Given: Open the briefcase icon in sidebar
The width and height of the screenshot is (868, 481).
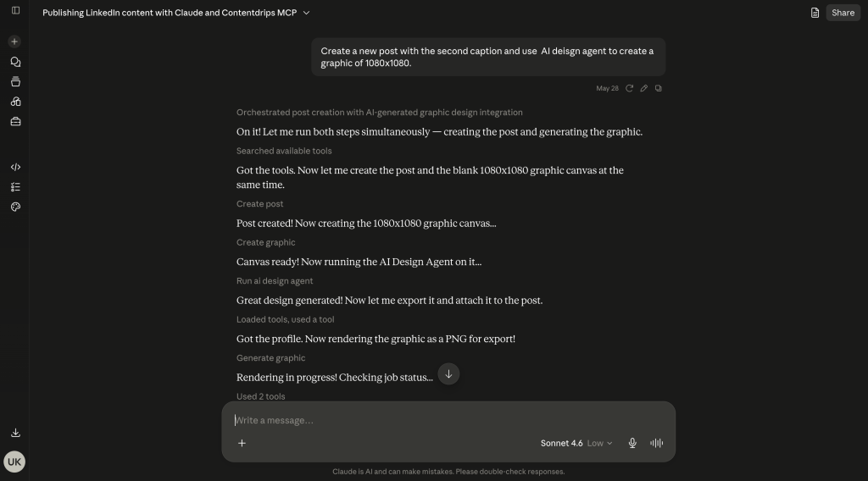Looking at the screenshot, I should click(15, 122).
